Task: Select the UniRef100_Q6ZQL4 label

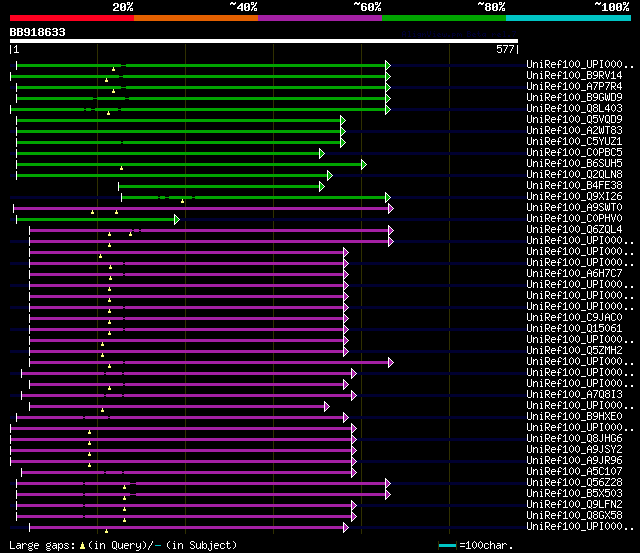Action: pos(574,229)
